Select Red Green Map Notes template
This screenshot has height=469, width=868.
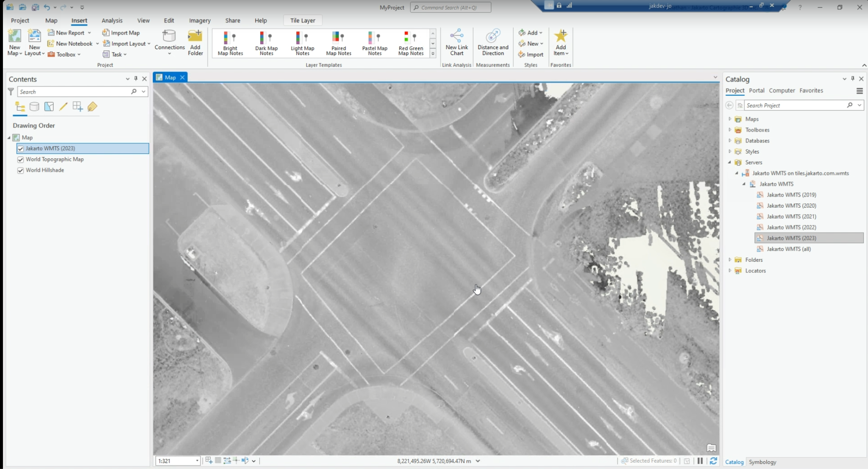411,43
